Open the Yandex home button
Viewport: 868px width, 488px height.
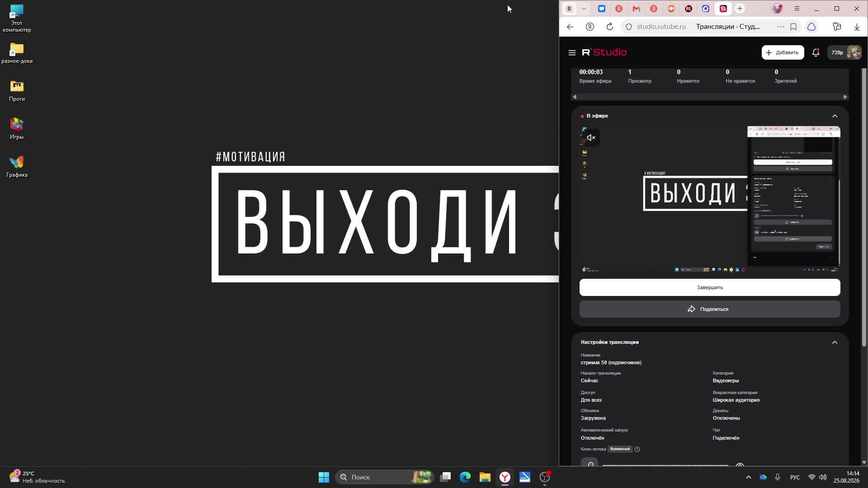point(590,27)
